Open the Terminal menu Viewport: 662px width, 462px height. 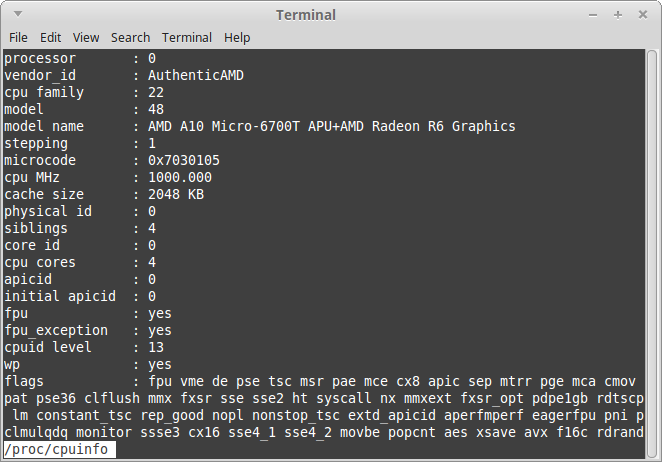pyautogui.click(x=187, y=38)
